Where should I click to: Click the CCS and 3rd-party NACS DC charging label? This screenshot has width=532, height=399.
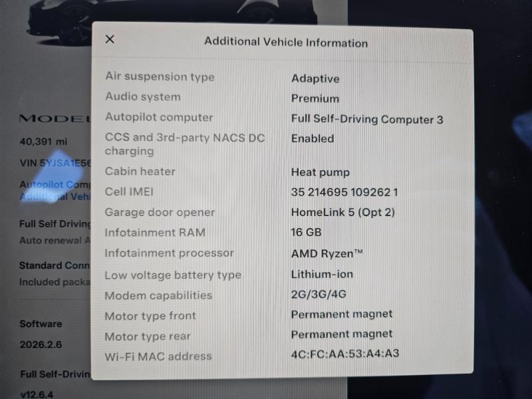(185, 144)
